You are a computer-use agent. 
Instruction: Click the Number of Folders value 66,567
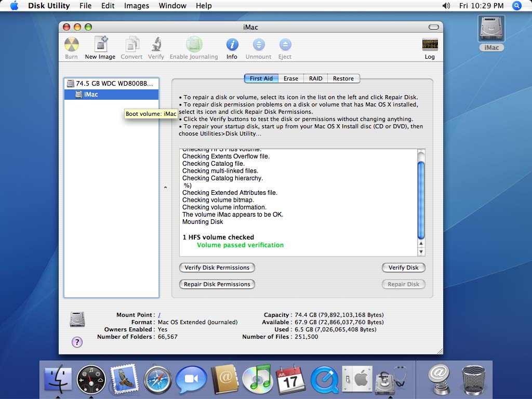click(168, 337)
